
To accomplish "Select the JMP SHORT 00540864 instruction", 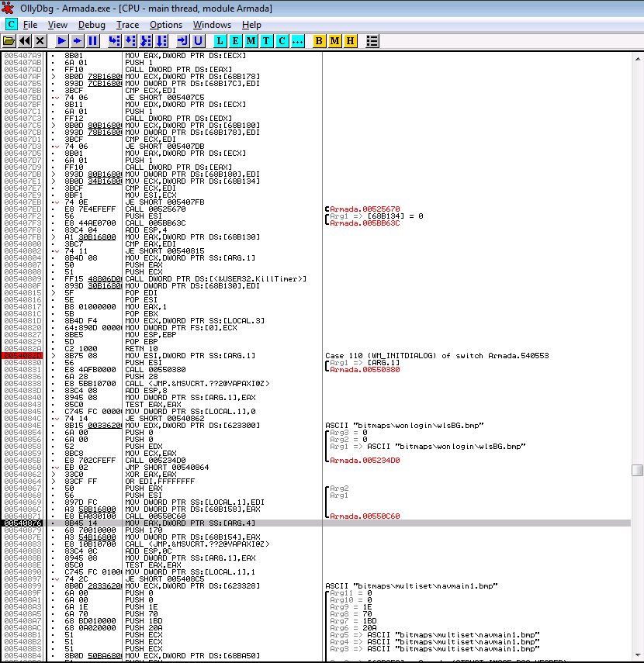I will [x=167, y=468].
